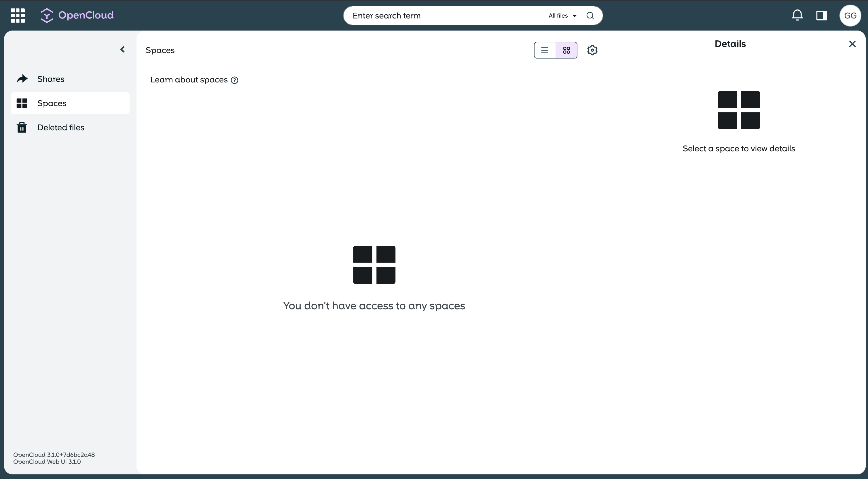Click the Spaces grid icon in sidebar

click(22, 103)
